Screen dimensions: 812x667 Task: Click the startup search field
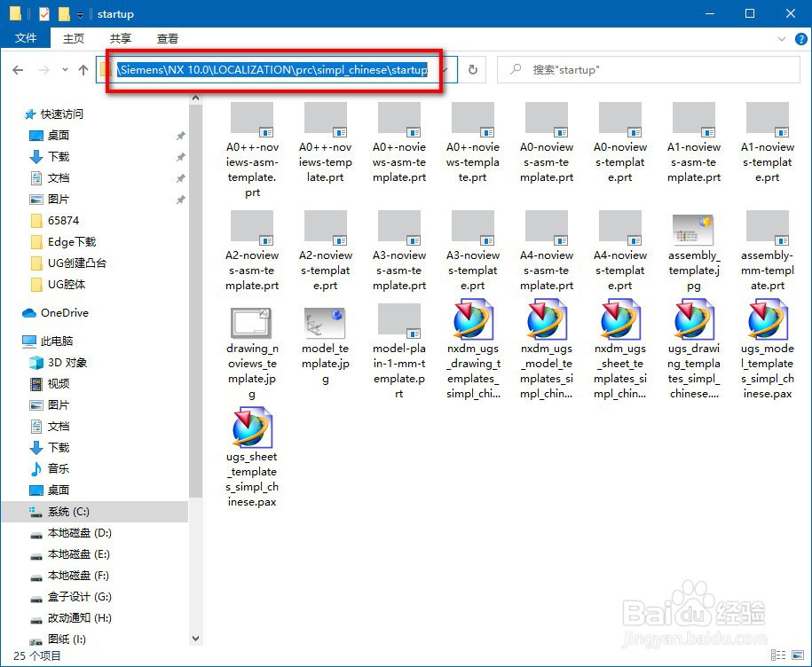[649, 70]
